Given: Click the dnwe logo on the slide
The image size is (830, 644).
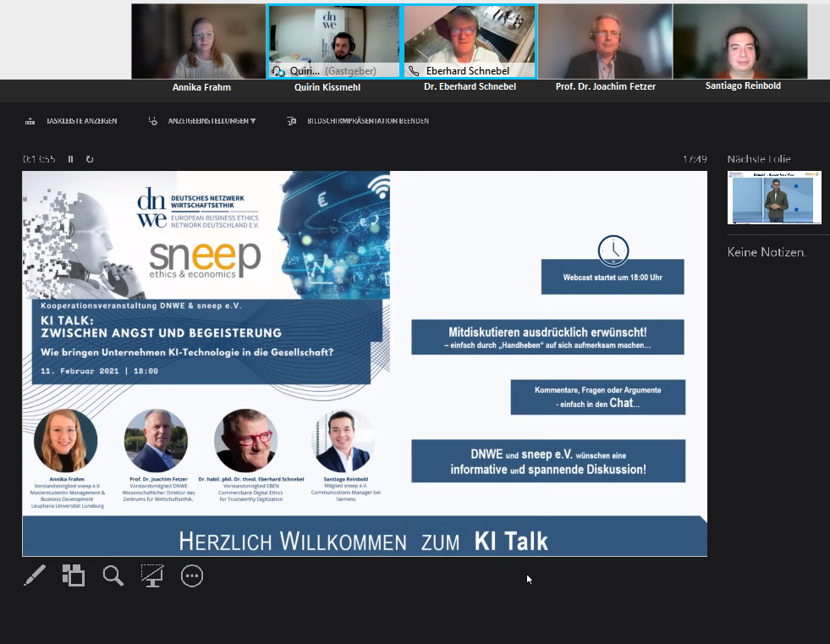Looking at the screenshot, I should click(x=198, y=207).
